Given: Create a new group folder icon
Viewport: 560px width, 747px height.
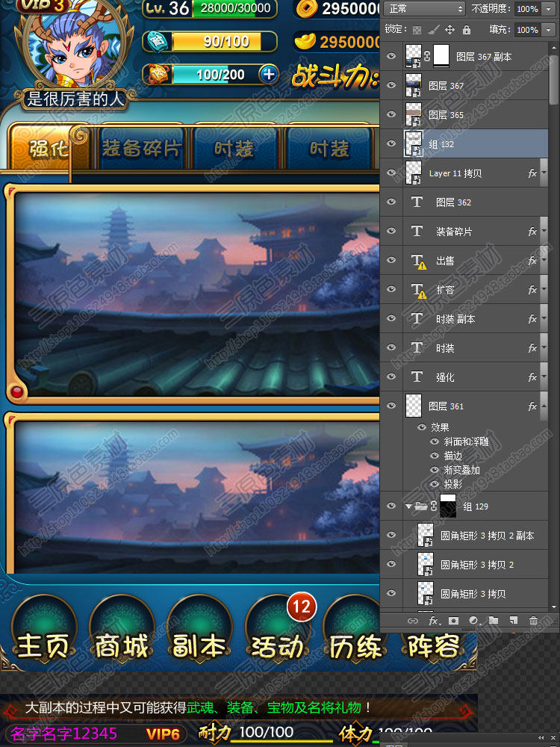Looking at the screenshot, I should point(494,620).
